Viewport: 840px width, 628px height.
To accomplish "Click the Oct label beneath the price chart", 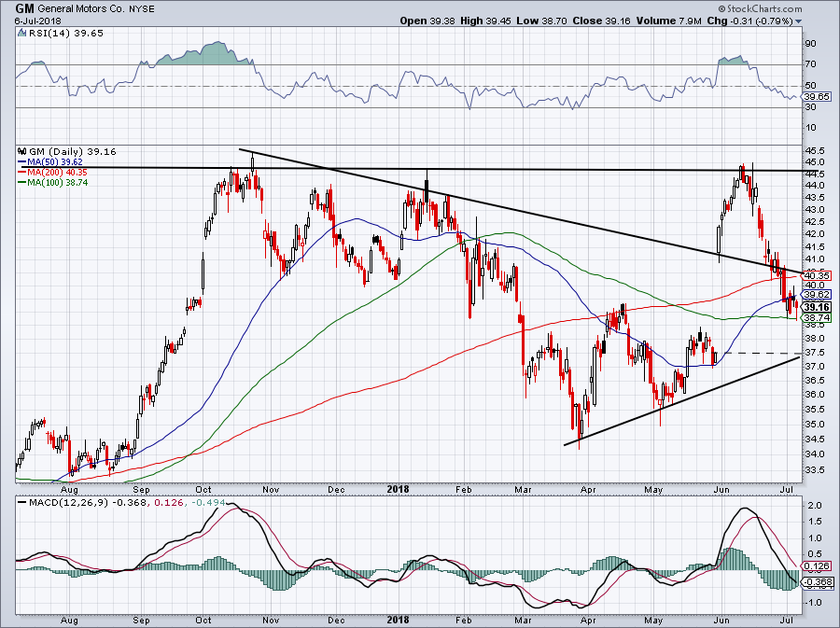I will click(203, 489).
